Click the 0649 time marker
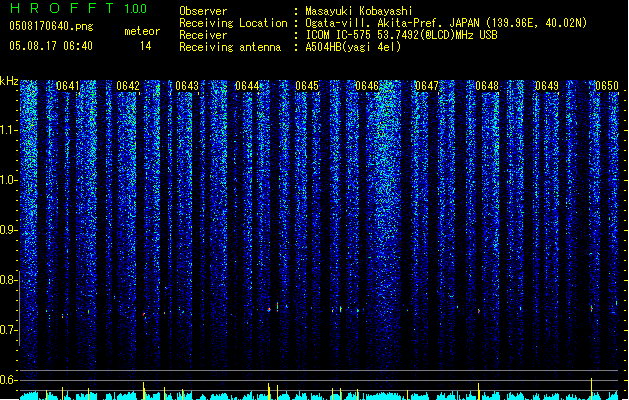 pos(547,86)
